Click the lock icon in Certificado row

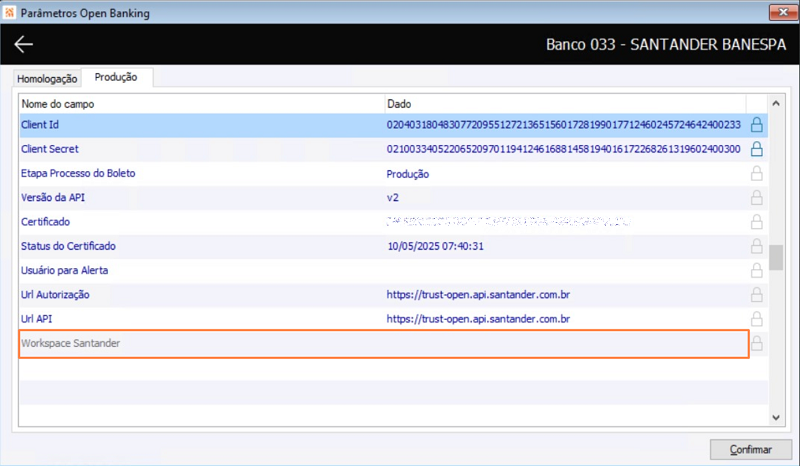[757, 222]
